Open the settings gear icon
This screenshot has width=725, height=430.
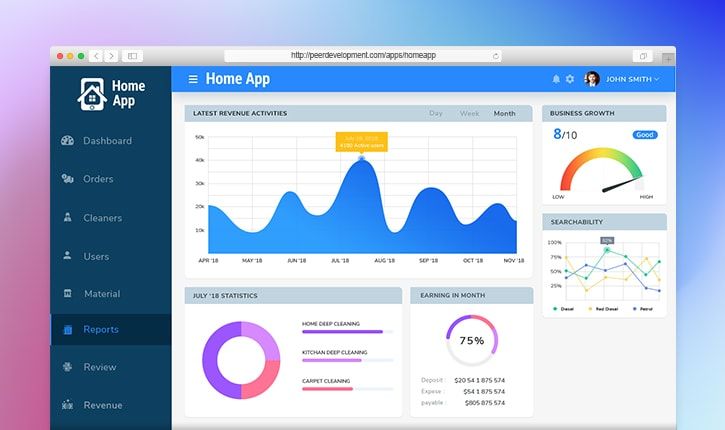click(x=570, y=79)
